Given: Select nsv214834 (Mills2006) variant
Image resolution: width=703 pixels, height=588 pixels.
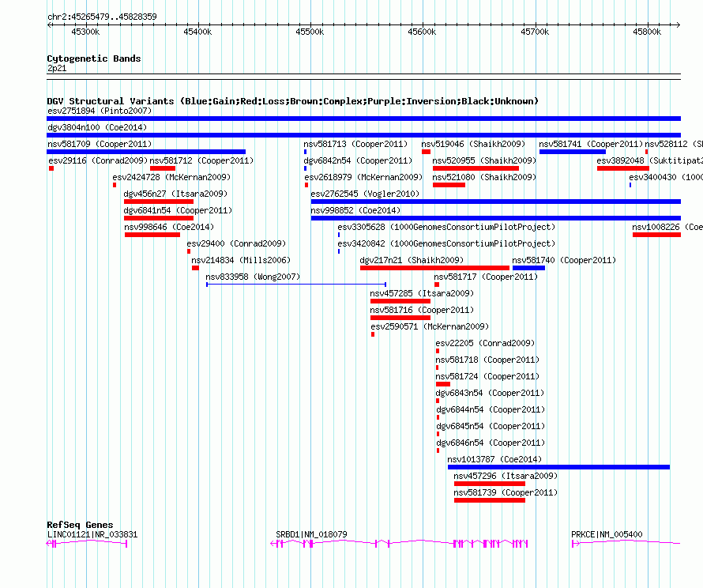Looking at the screenshot, I should click(241, 260).
